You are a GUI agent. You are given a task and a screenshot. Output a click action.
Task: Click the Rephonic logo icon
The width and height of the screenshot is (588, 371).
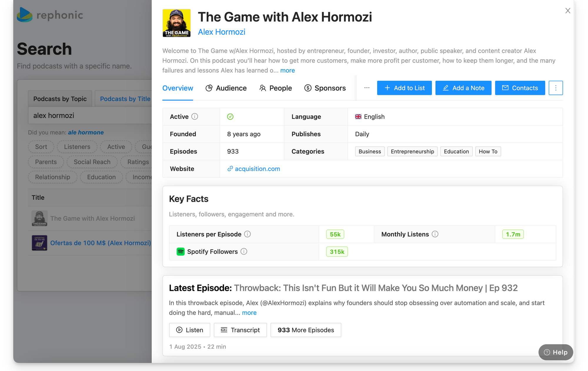pyautogui.click(x=24, y=15)
